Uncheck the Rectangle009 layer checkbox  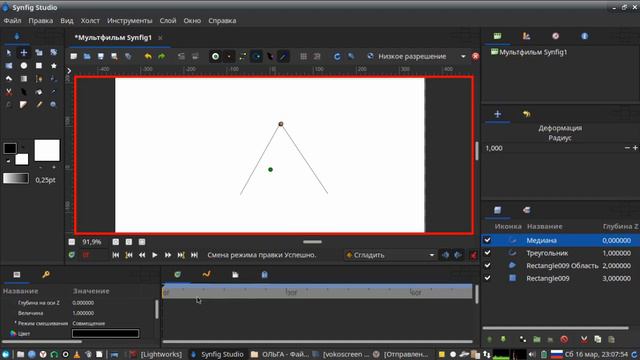click(x=487, y=278)
